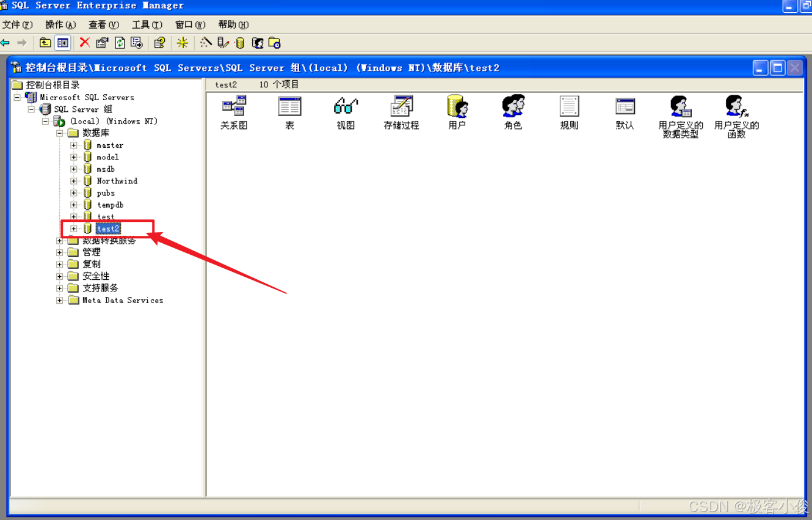Expand the pubs database node
This screenshot has width=812, height=520.
coord(73,193)
